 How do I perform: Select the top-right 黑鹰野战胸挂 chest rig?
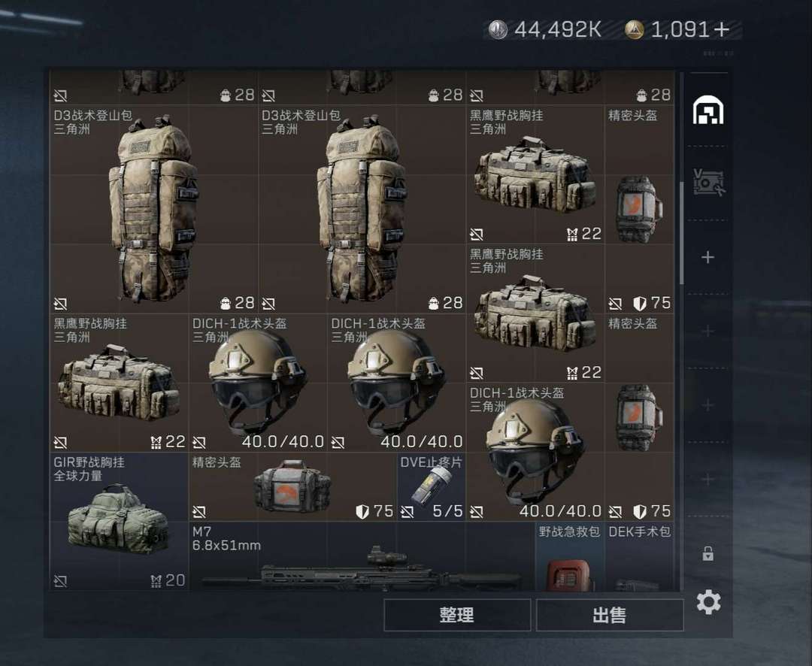[535, 174]
